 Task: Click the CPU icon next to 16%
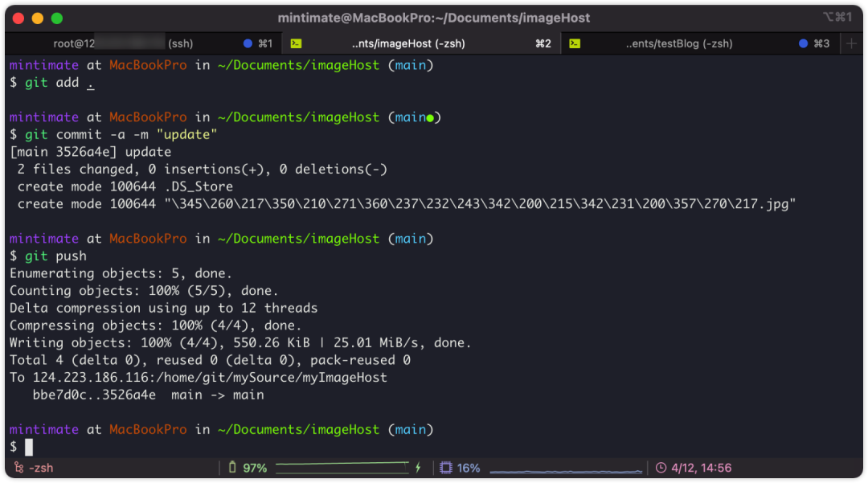(x=444, y=467)
